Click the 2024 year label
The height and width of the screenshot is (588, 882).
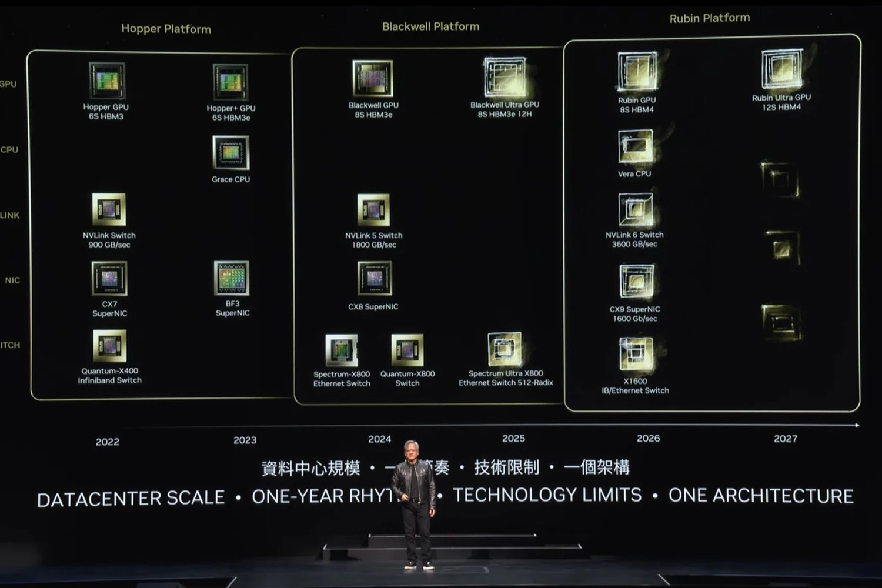coord(379,439)
